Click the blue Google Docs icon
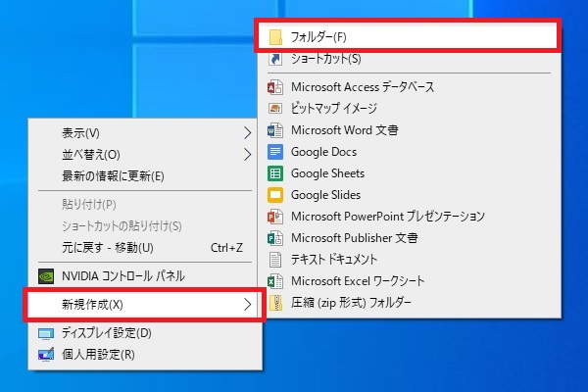Screen dimensions: 588x392 coord(275,152)
